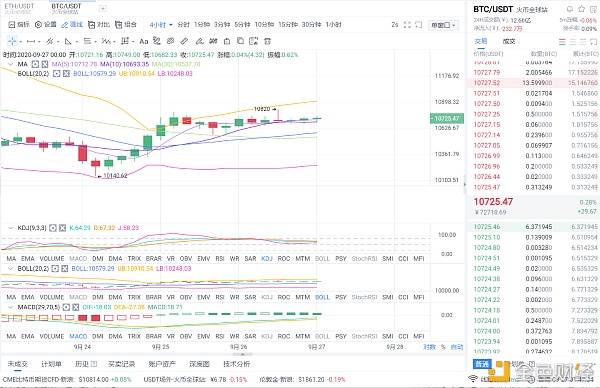600x388 pixels.
Task: Open the 对比 compare tool
Action: pos(99,24)
